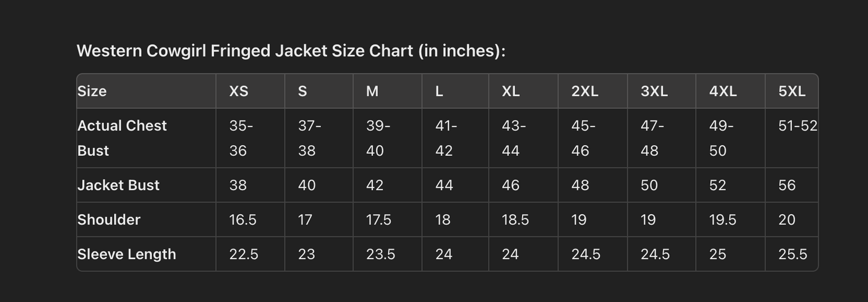The height and width of the screenshot is (302, 868).
Task: Select Sleeve Length value 22.5
Action: (x=243, y=254)
